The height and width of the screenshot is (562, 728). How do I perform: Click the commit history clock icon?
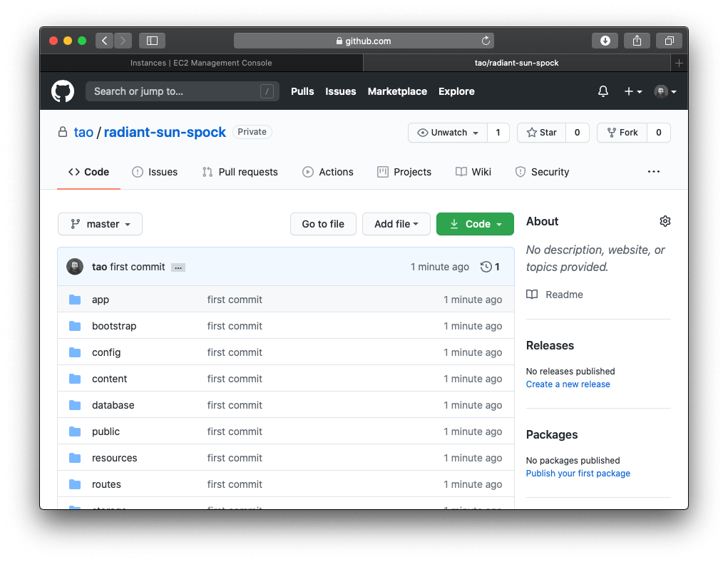click(x=486, y=267)
